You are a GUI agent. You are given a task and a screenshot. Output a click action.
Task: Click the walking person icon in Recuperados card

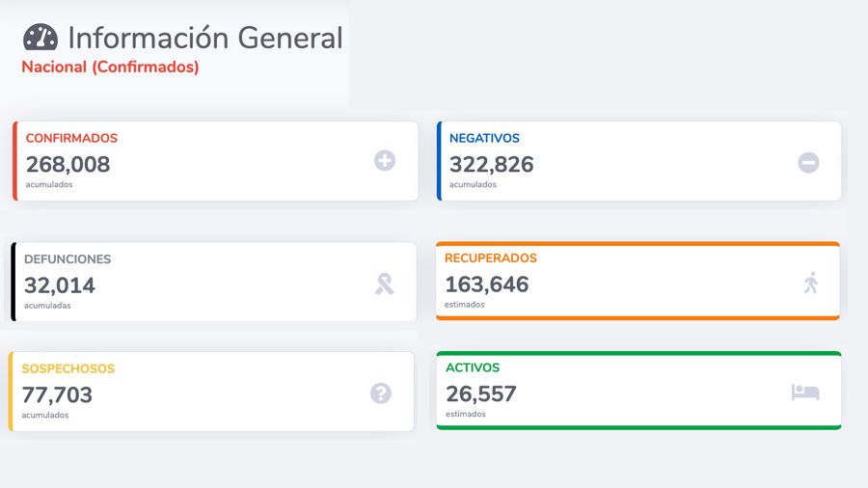[x=811, y=283]
